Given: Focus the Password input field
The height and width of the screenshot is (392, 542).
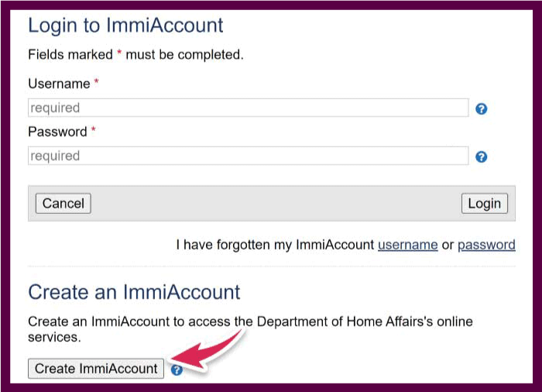Looking at the screenshot, I should click(x=249, y=156).
